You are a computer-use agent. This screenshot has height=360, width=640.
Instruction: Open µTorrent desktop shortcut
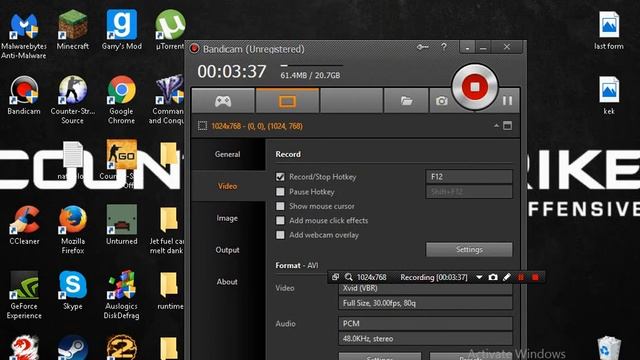(170, 31)
